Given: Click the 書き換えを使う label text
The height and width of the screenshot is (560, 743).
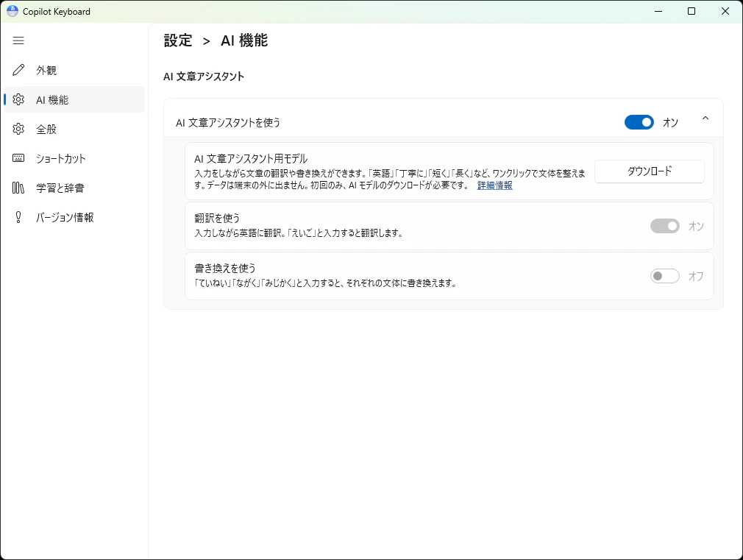Looking at the screenshot, I should click(x=225, y=269).
